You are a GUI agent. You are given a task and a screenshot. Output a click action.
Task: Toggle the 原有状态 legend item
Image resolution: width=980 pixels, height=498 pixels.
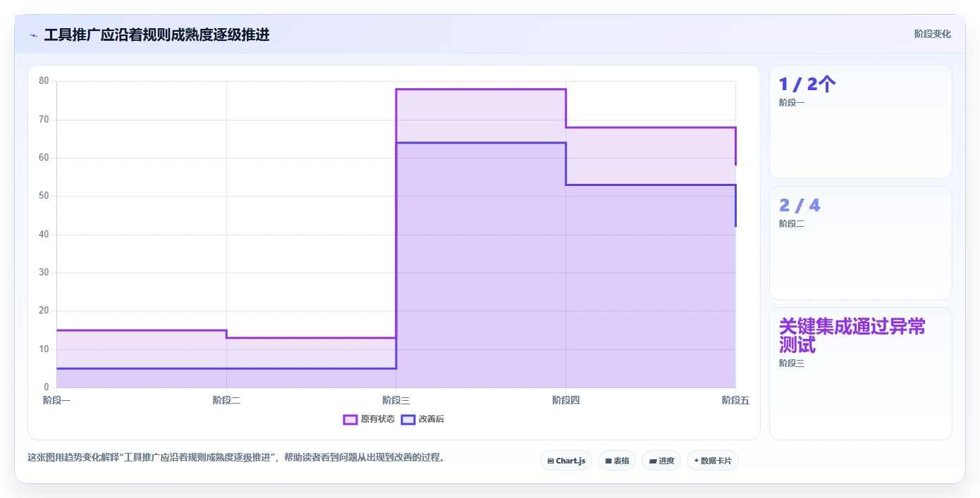(369, 419)
